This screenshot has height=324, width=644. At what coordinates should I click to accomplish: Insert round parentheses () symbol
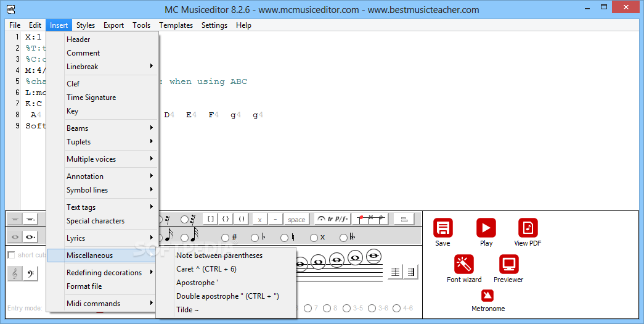(x=242, y=219)
